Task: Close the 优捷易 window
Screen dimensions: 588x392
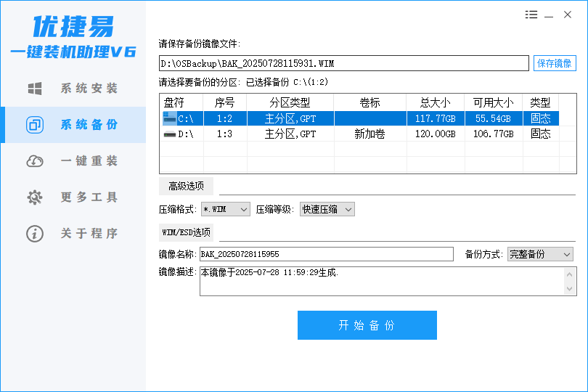Action: (x=568, y=15)
